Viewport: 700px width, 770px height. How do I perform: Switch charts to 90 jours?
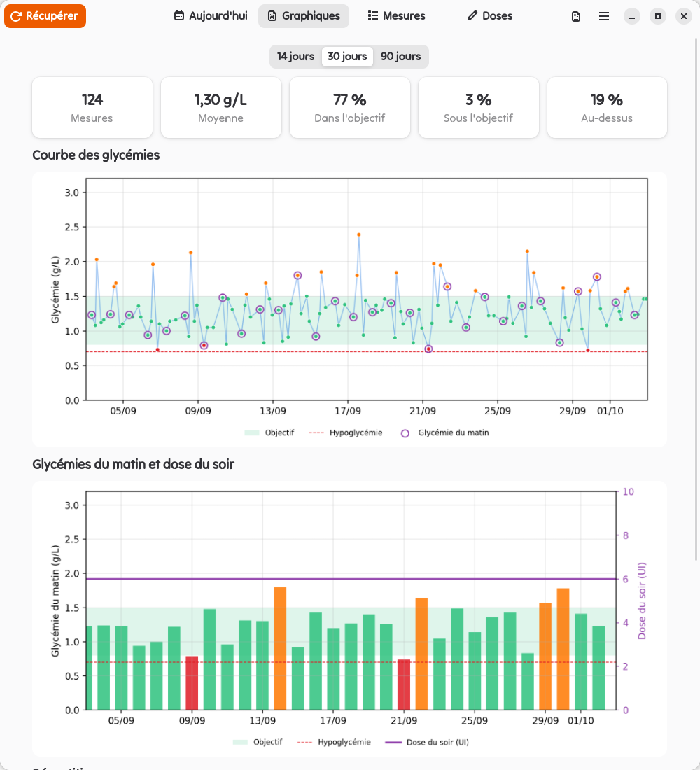point(401,57)
